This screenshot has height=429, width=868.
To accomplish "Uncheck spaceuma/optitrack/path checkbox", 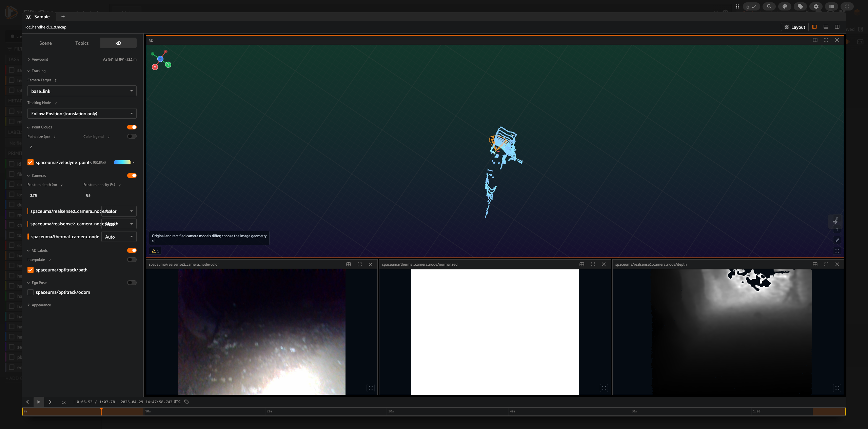I will tap(31, 270).
